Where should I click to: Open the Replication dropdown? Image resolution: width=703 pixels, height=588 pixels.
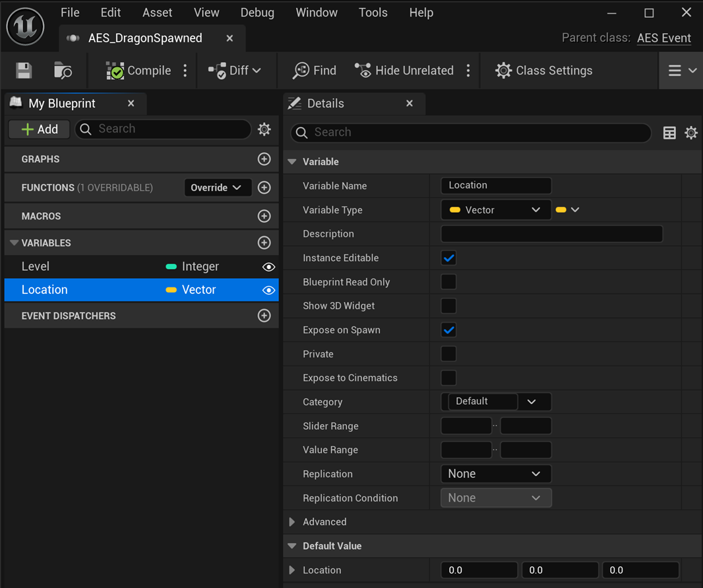496,473
